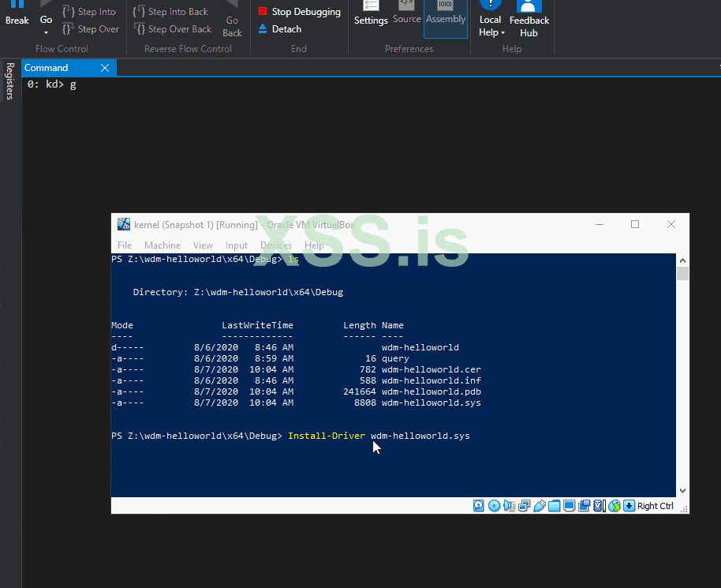Toggle Source mode in Preferences

tap(406, 16)
